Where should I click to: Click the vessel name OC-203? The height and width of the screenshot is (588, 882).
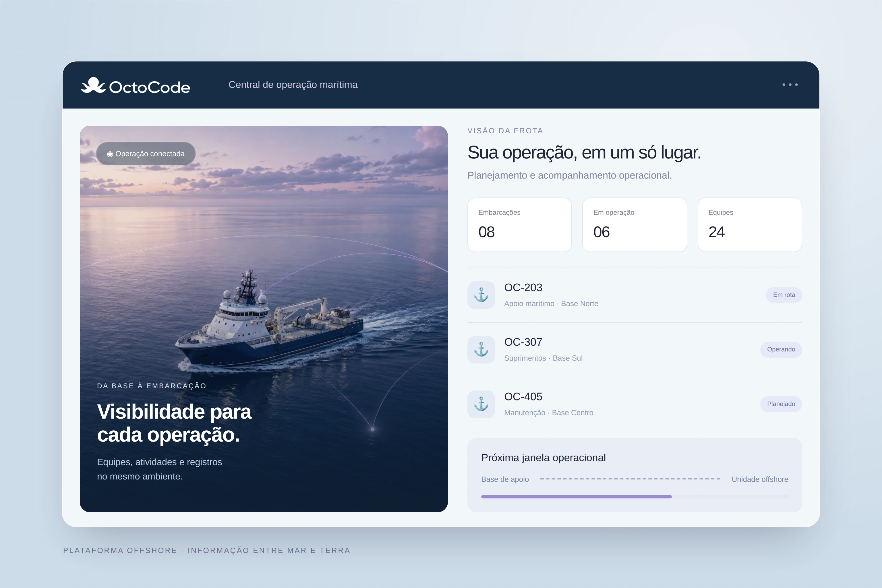click(523, 288)
